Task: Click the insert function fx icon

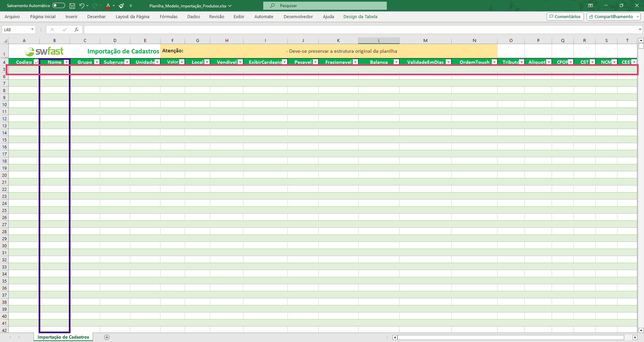Action: [x=77, y=30]
